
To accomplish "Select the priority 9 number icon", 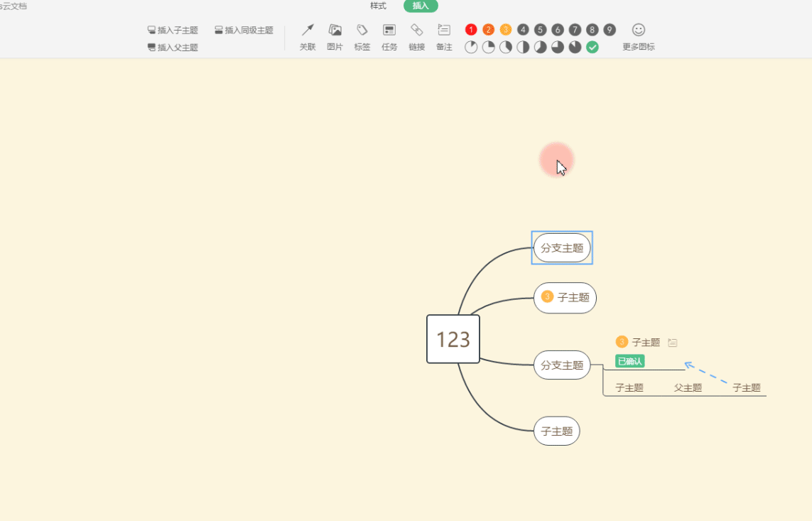I will click(609, 29).
